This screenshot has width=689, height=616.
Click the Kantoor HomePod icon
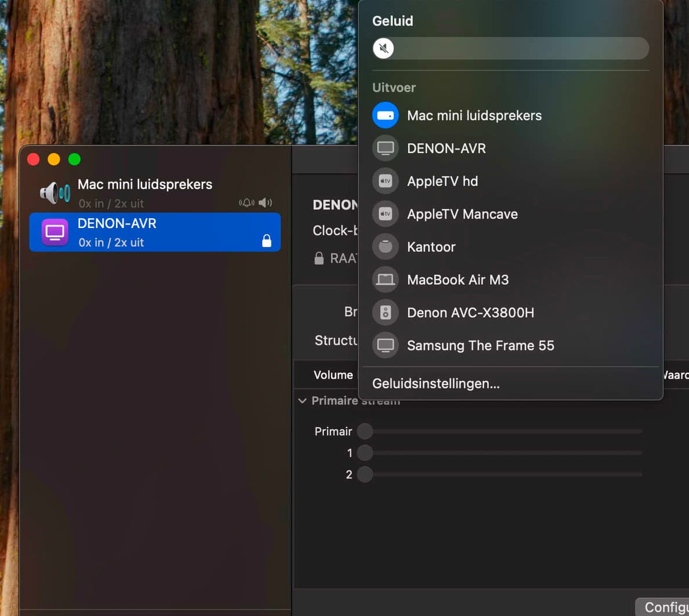(385, 247)
